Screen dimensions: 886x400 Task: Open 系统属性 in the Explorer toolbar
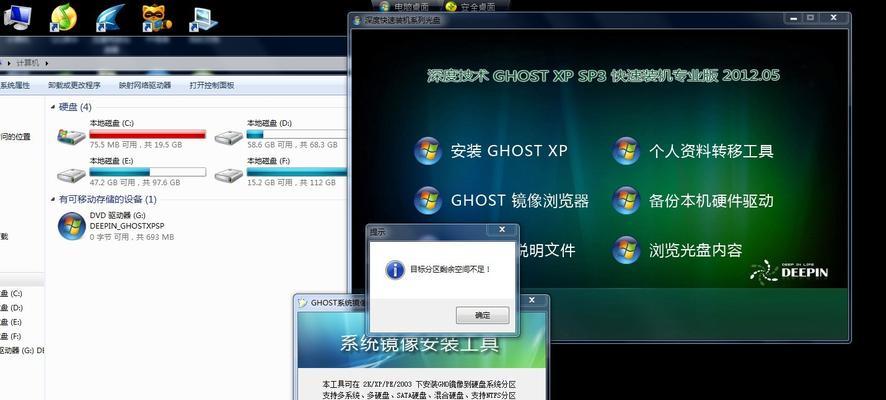15,85
